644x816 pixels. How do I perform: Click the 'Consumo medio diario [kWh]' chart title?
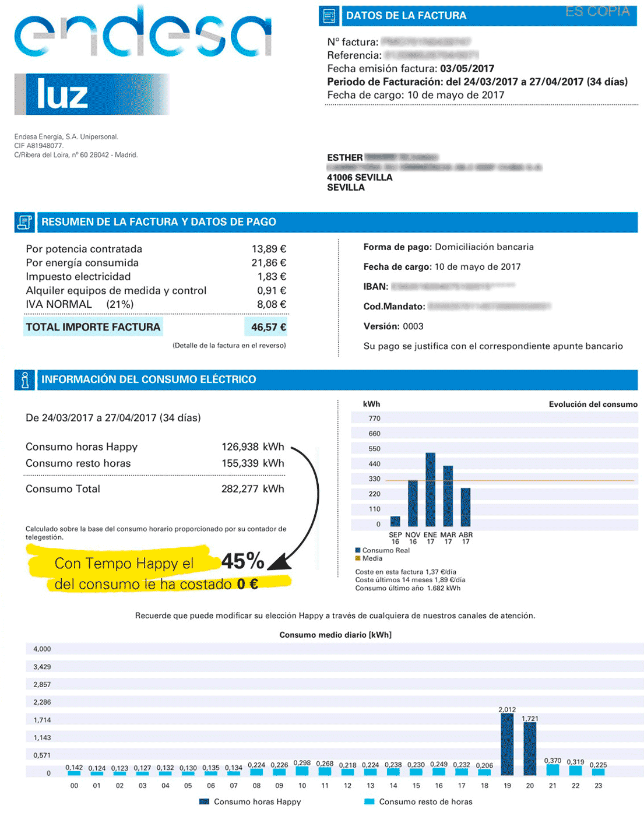(x=335, y=635)
